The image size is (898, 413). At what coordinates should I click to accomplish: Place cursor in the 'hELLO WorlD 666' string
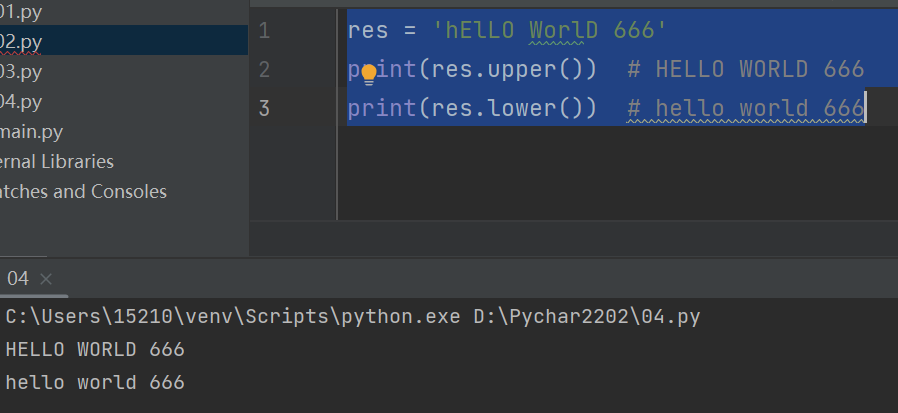pyautogui.click(x=549, y=31)
